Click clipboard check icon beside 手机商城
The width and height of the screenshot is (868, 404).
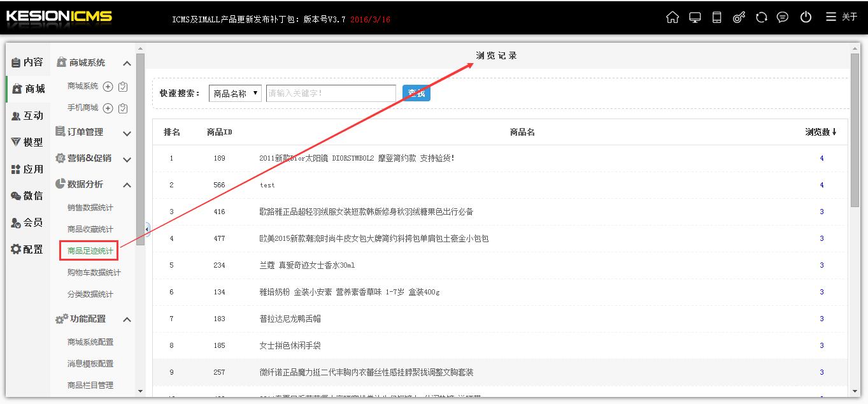tap(124, 108)
